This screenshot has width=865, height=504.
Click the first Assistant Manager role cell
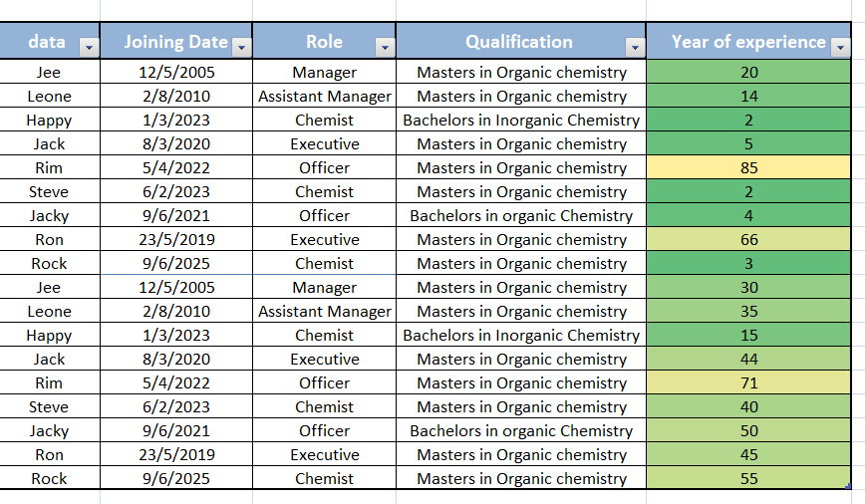[x=325, y=96]
